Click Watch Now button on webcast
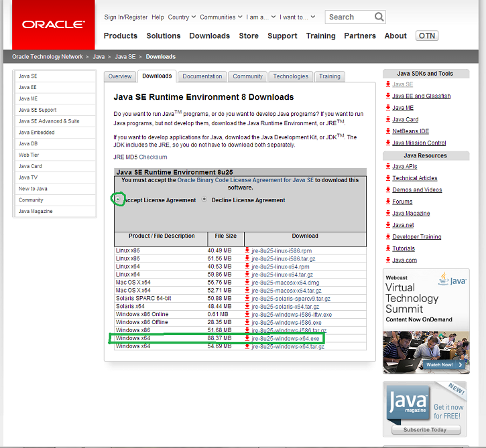486x448 pixels. (444, 365)
